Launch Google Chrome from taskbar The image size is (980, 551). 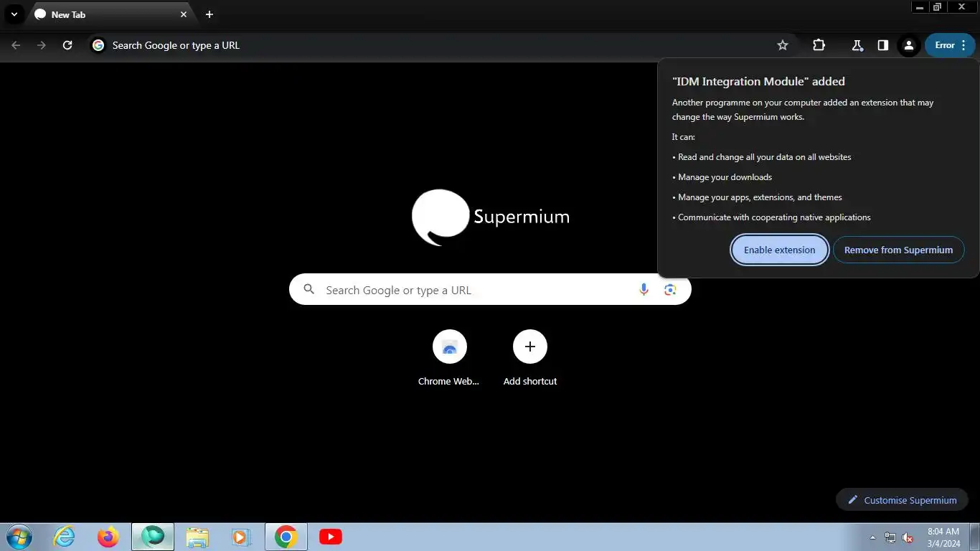pos(286,537)
